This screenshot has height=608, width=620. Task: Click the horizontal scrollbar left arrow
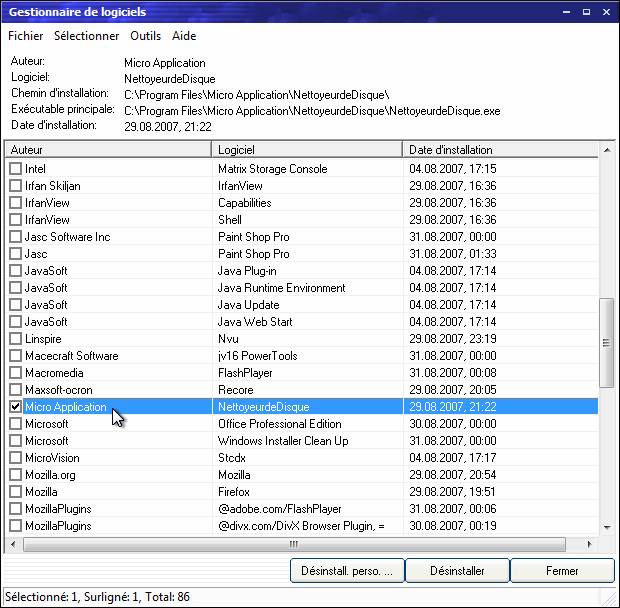[x=13, y=544]
